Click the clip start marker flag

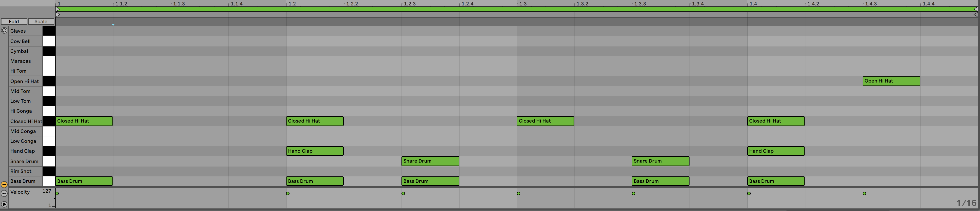tap(58, 15)
